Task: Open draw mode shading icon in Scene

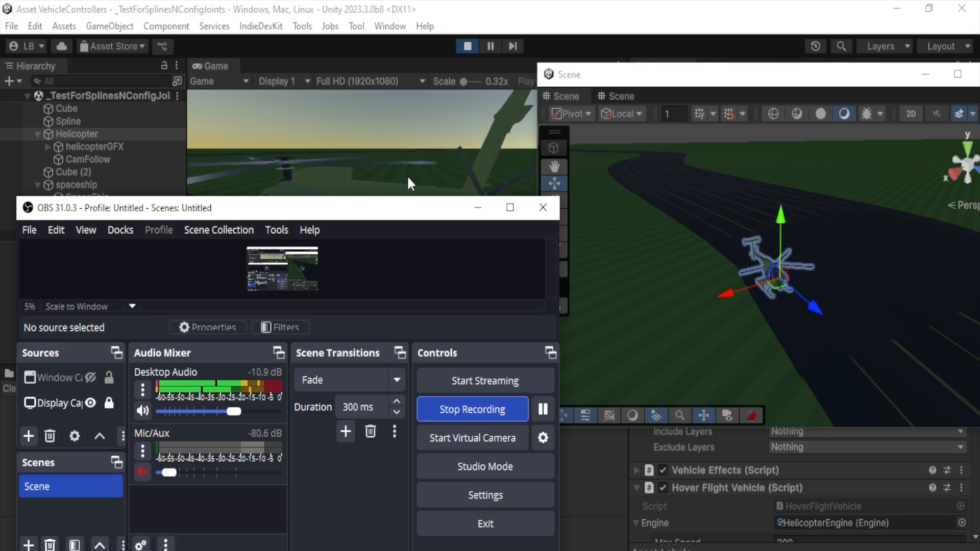Action: (773, 114)
